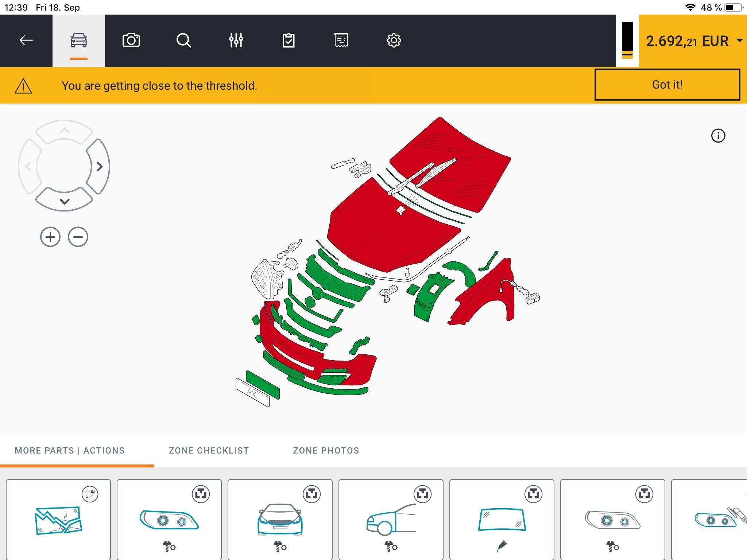Dismiss warning with Got it! button

tap(667, 85)
